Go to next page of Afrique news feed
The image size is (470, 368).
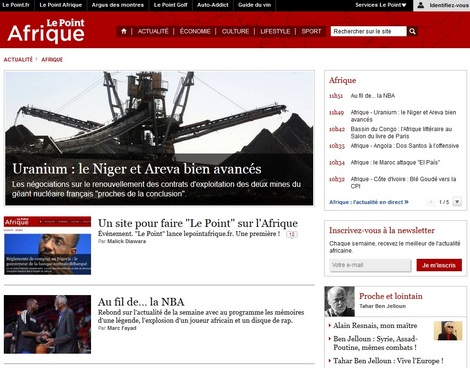(457, 202)
